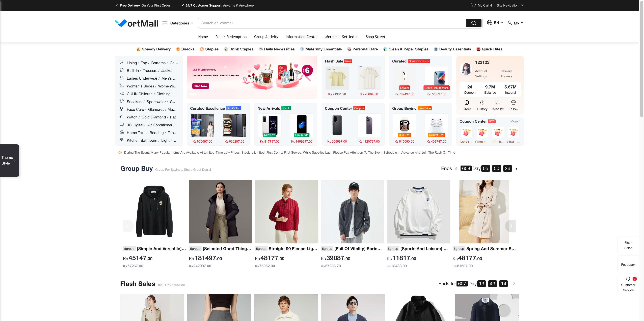Open the black hoodie product thumbnail
This screenshot has height=321, width=644.
(154, 212)
